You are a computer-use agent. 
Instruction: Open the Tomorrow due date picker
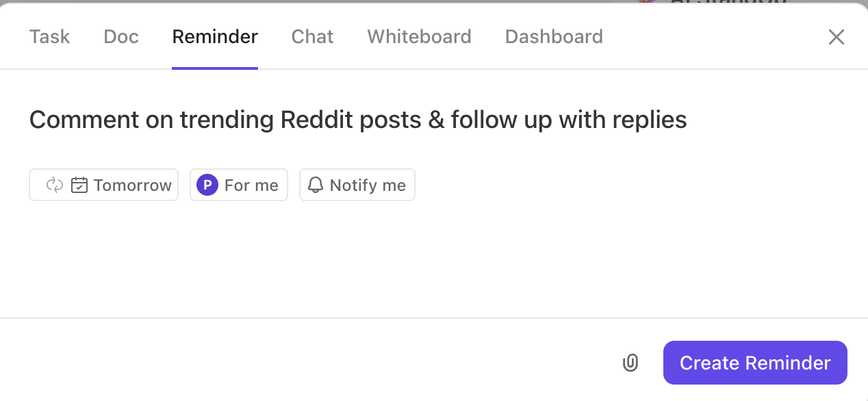click(x=103, y=185)
